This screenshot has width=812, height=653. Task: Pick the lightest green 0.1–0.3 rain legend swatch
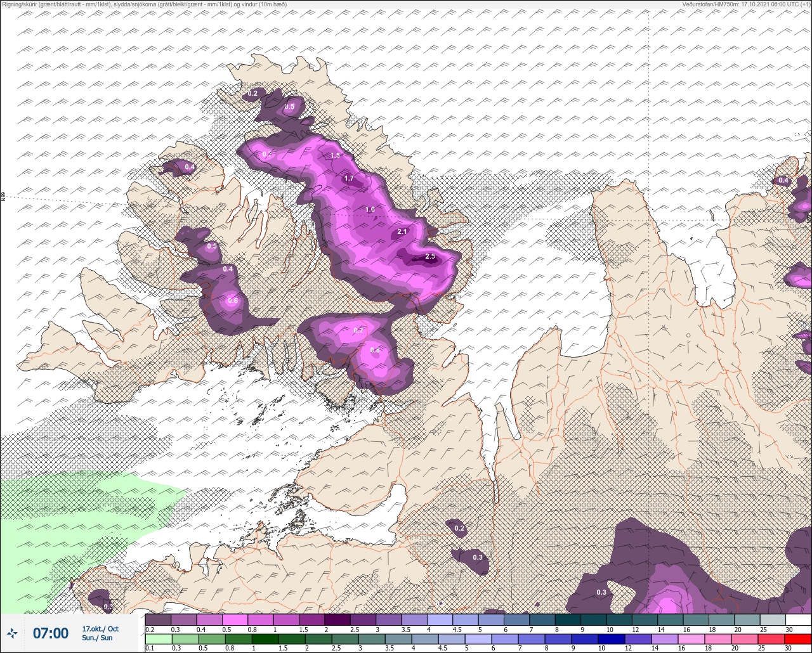pyautogui.click(x=158, y=638)
